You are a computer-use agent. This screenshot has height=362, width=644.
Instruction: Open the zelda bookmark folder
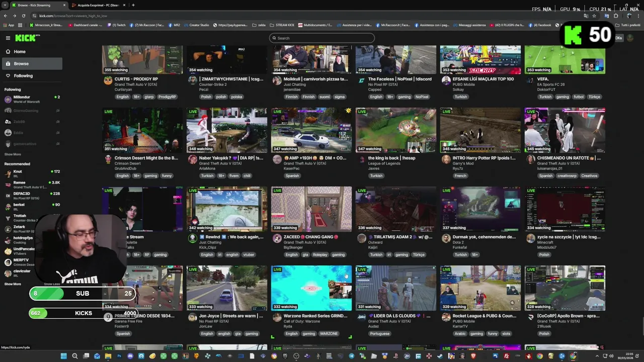(x=259, y=25)
